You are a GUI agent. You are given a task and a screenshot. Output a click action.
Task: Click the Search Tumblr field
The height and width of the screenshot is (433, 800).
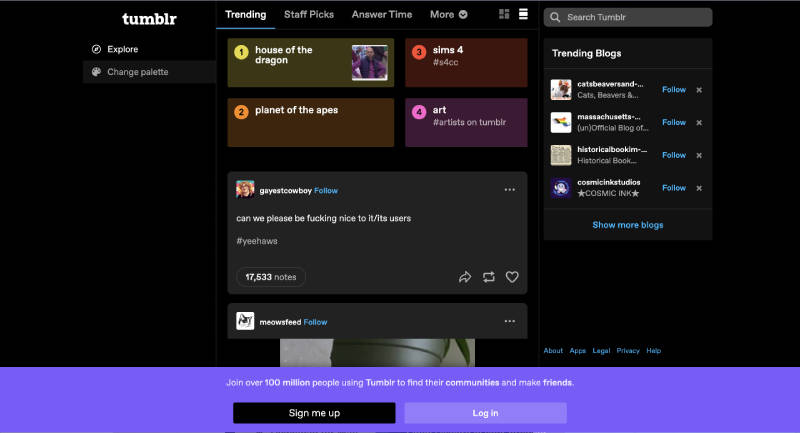coord(628,17)
